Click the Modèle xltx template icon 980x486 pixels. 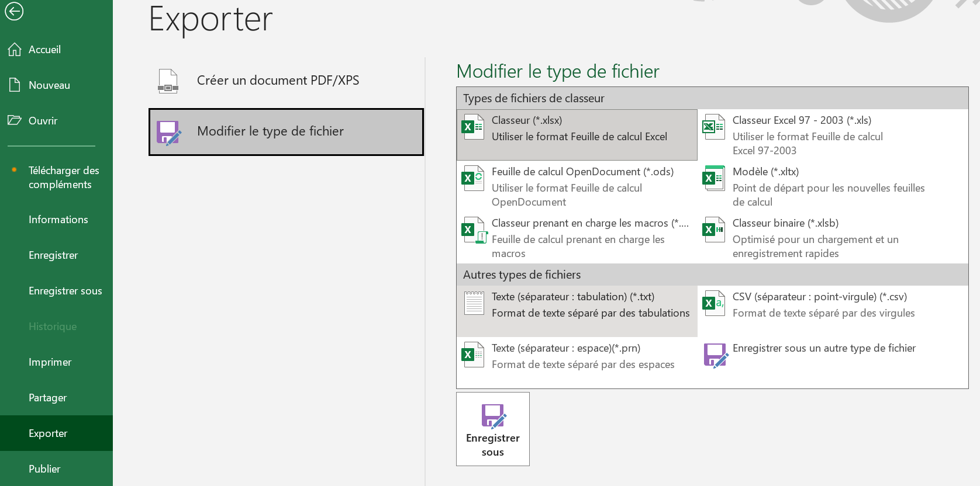pyautogui.click(x=714, y=178)
